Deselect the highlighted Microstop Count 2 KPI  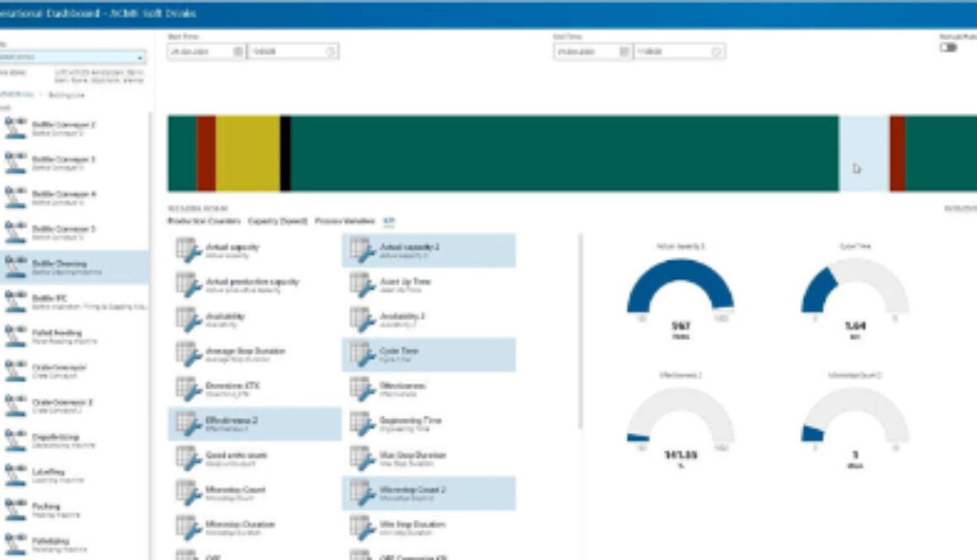429,493
